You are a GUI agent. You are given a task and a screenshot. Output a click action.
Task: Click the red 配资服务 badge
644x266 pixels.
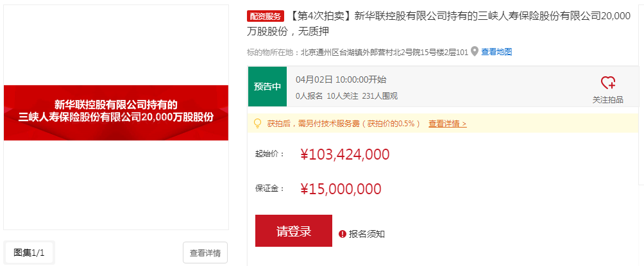265,16
